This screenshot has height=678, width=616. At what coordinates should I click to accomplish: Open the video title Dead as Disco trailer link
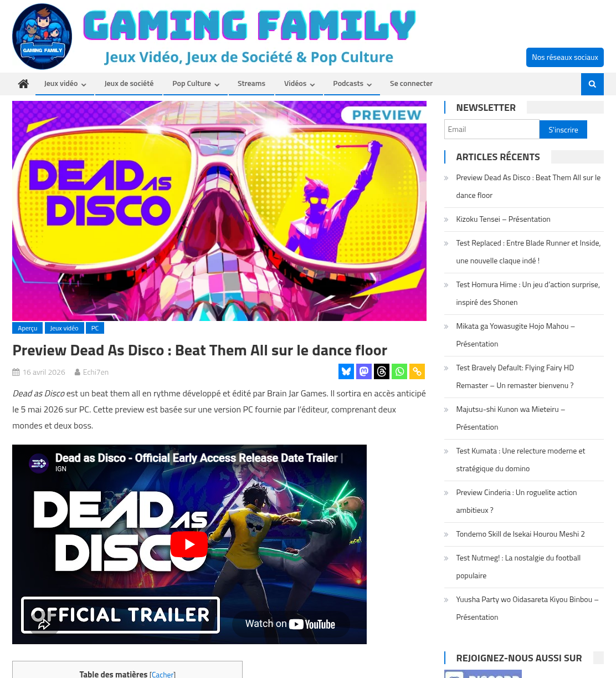tap(199, 458)
